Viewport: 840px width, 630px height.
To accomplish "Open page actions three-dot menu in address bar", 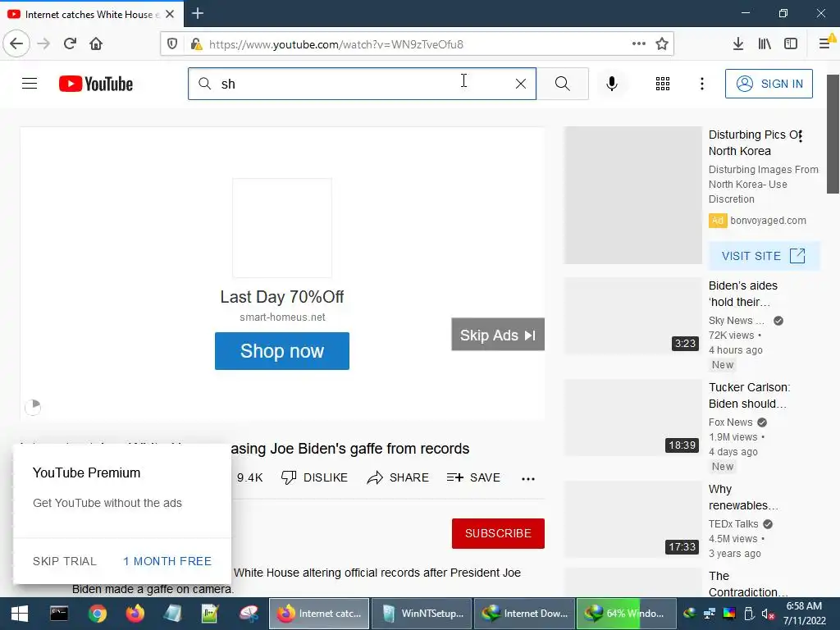I will pyautogui.click(x=638, y=44).
